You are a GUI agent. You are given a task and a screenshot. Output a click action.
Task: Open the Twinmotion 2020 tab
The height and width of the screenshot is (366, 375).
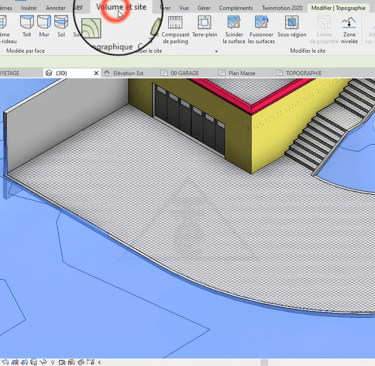[x=282, y=8]
